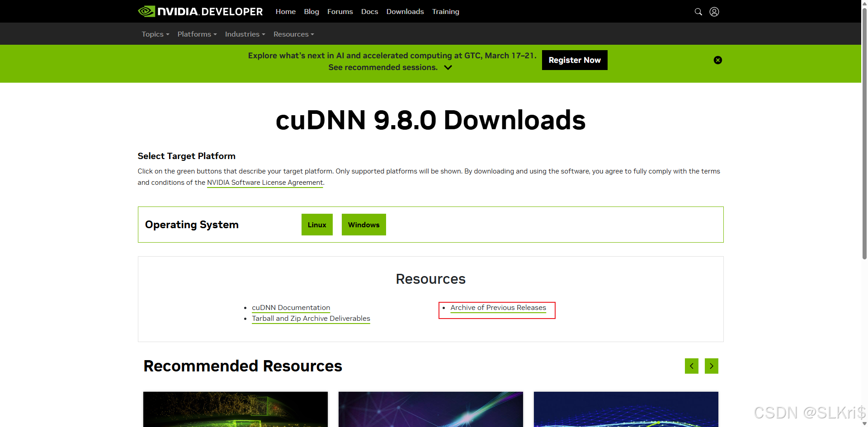Show next recommended resources arrow
Image resolution: width=868 pixels, height=427 pixels.
712,366
